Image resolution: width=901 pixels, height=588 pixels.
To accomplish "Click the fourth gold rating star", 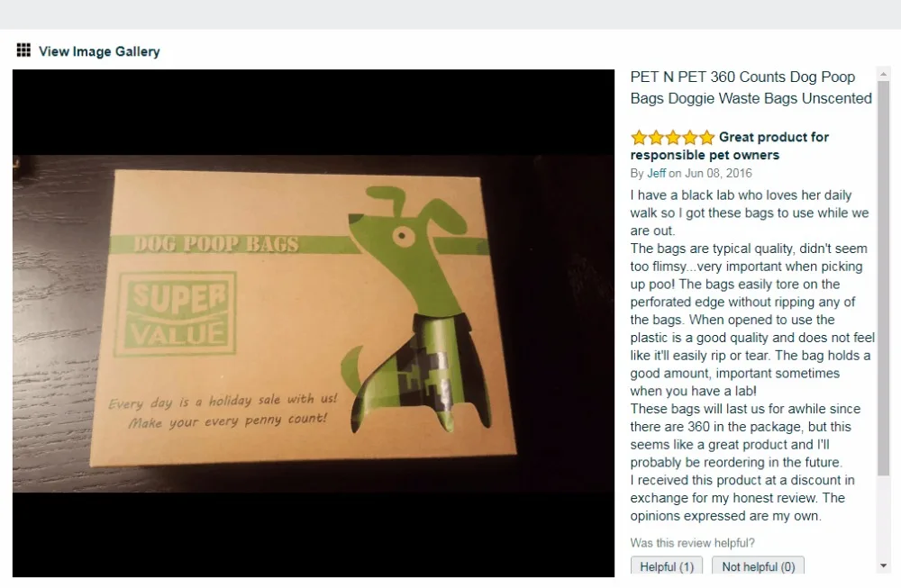I will 689,137.
